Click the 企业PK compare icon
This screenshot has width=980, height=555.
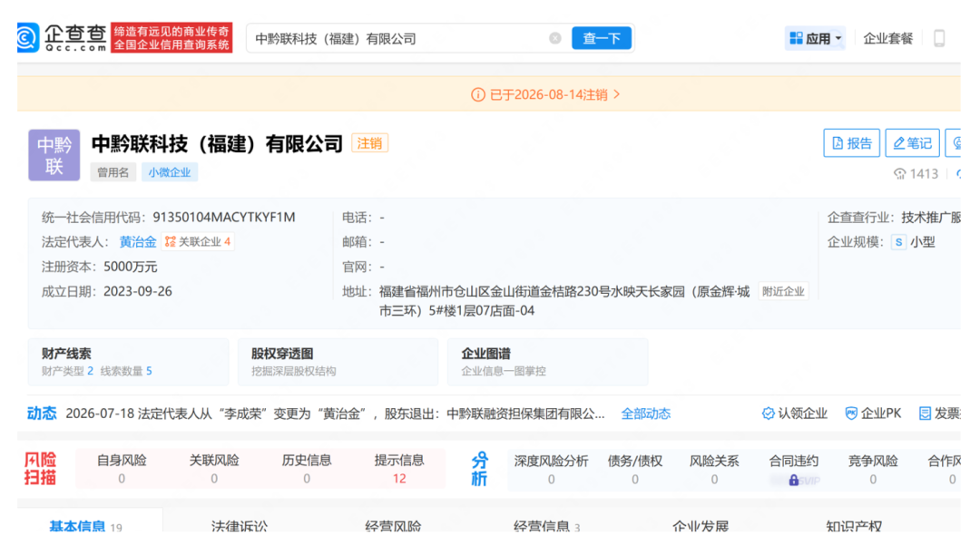pyautogui.click(x=851, y=414)
